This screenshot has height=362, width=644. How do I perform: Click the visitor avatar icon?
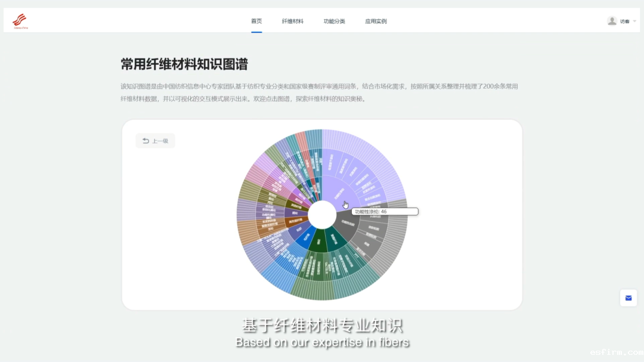pyautogui.click(x=612, y=21)
